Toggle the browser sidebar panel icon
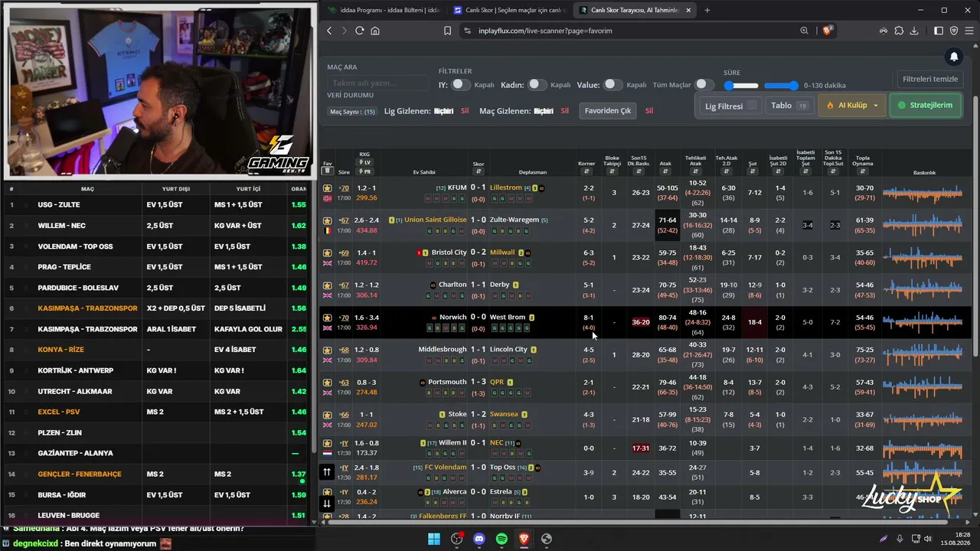 [x=939, y=31]
